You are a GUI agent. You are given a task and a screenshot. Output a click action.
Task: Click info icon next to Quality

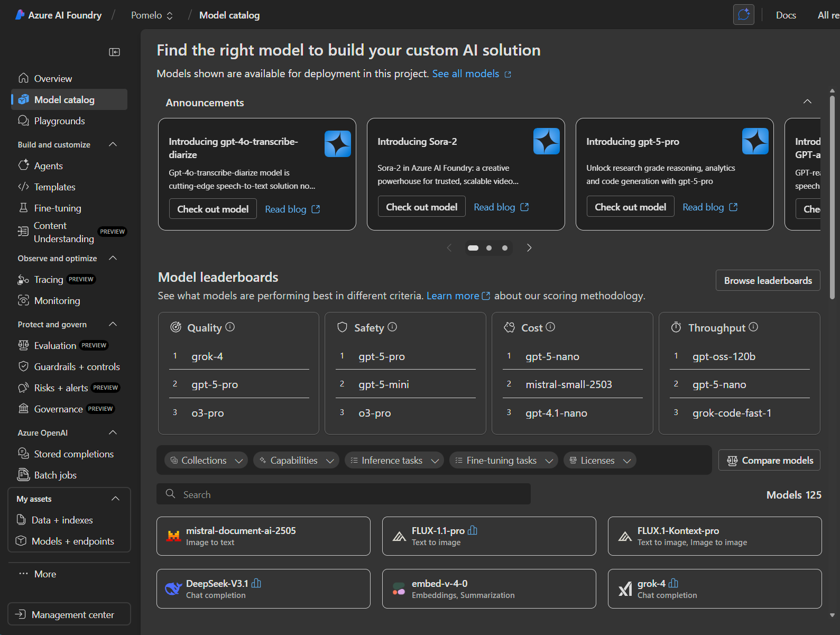click(230, 327)
